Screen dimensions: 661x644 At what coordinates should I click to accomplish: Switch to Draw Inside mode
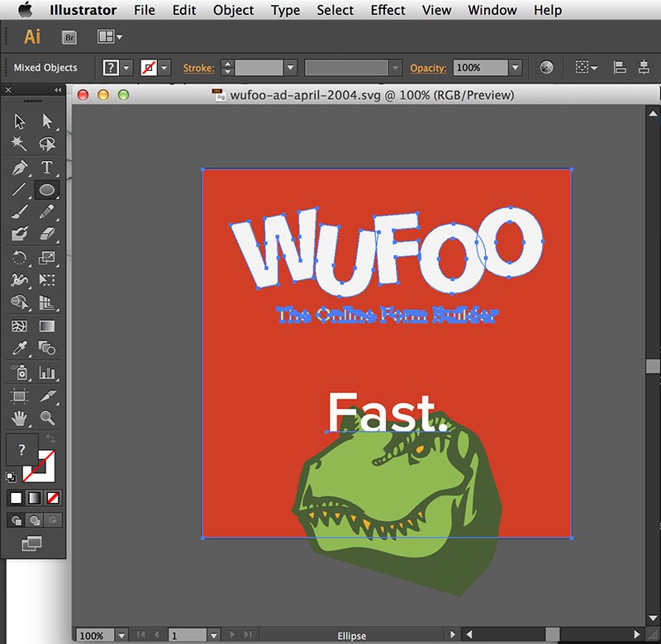(53, 520)
